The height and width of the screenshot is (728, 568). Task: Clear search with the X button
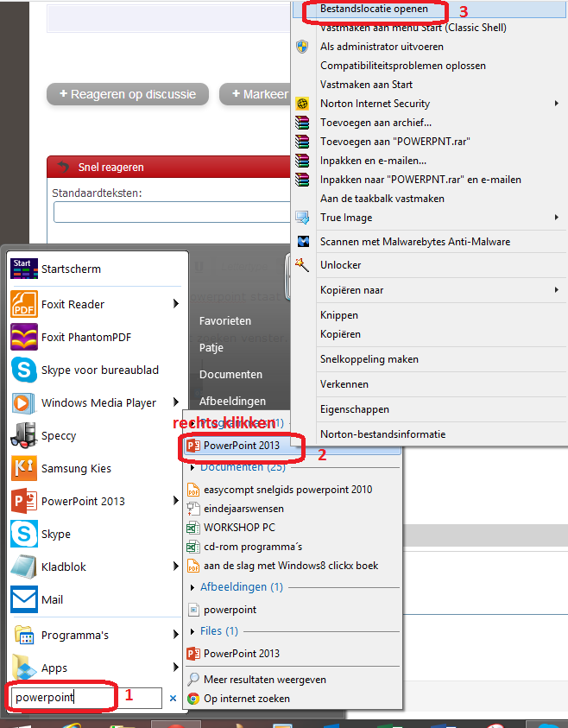(174, 699)
